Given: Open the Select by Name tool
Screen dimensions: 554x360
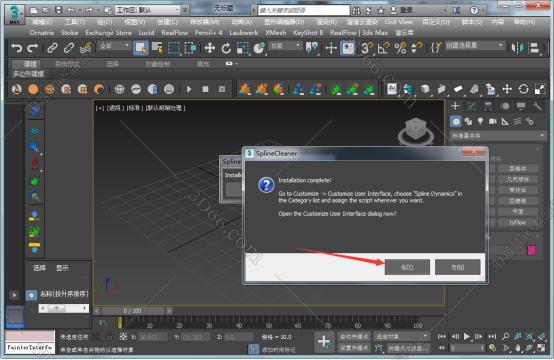Looking at the screenshot, I should [x=157, y=48].
